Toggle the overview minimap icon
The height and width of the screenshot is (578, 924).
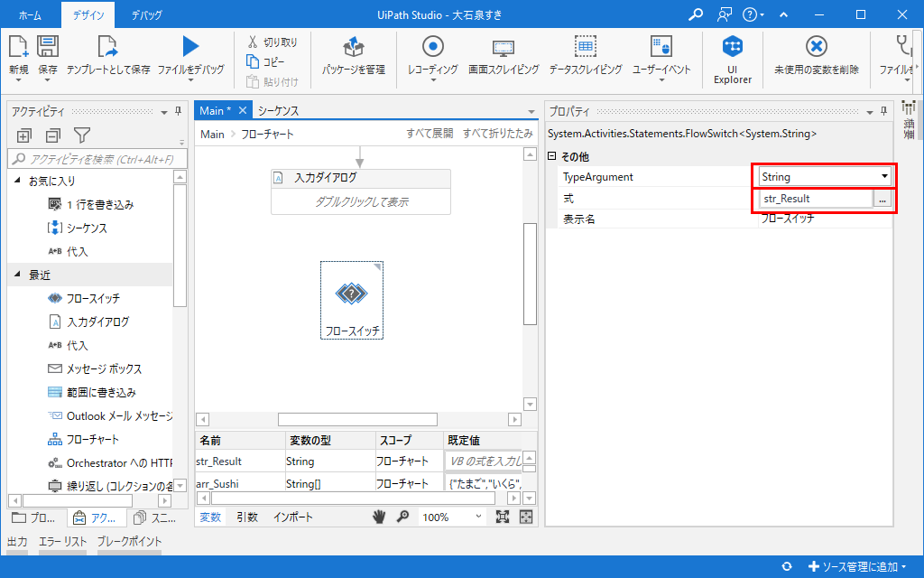(x=526, y=517)
